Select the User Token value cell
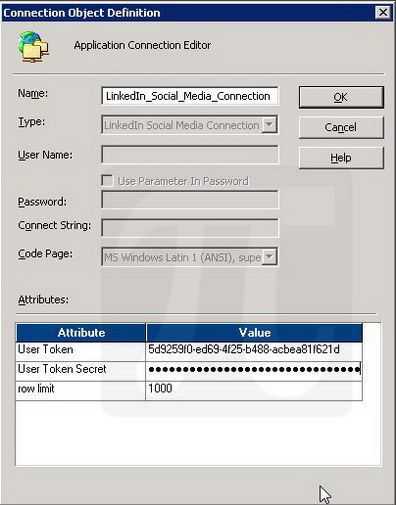Image resolution: width=396 pixels, height=505 pixels. (x=254, y=351)
